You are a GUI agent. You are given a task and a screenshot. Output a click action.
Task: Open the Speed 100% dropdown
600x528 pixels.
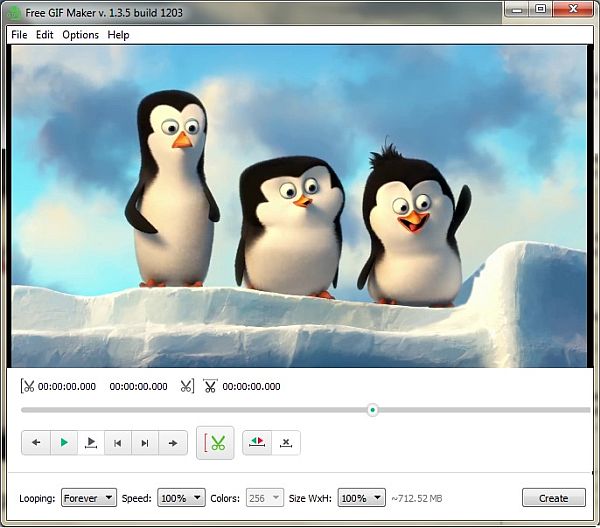coord(181,498)
